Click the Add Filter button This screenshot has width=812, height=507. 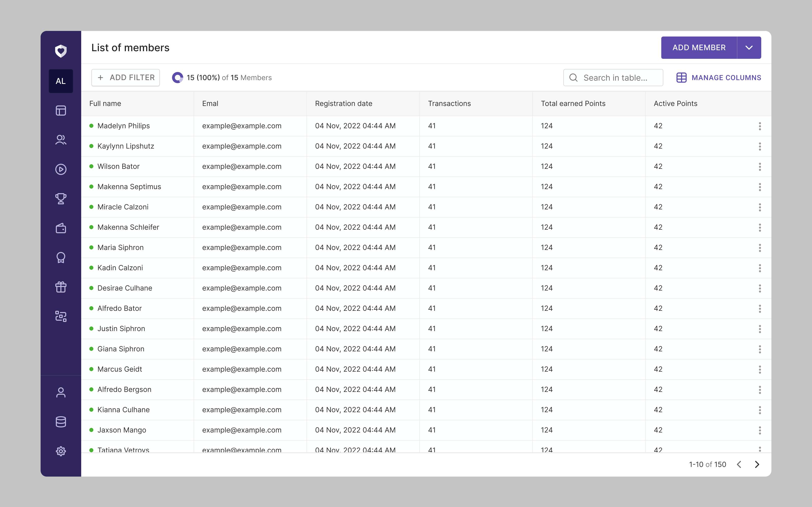tap(126, 78)
